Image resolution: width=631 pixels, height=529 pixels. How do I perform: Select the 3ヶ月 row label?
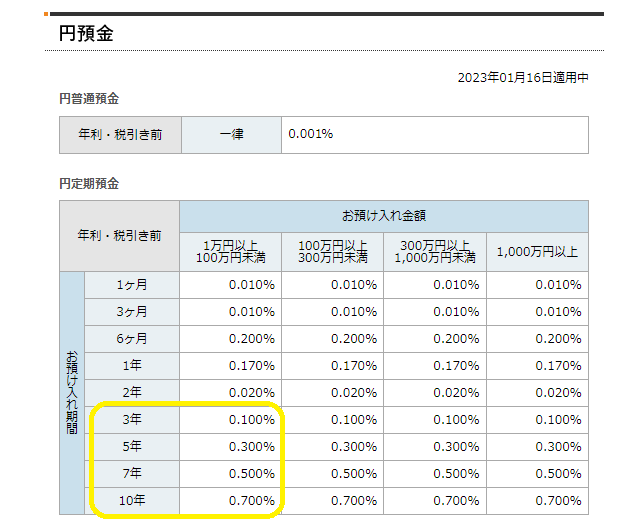[x=132, y=312]
